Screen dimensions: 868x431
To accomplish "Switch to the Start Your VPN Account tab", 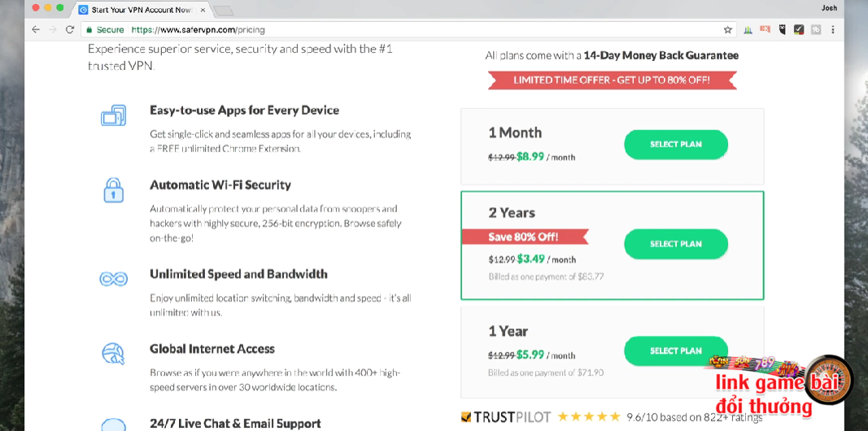I will point(138,10).
